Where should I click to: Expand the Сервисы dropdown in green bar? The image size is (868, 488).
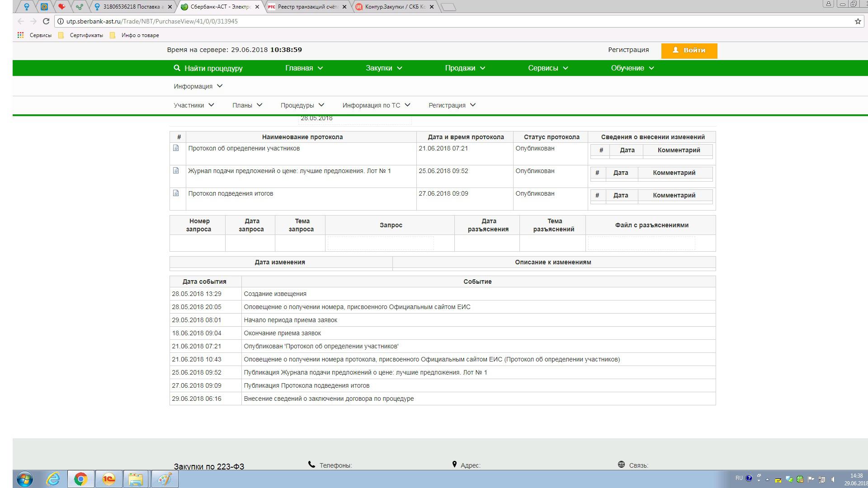point(548,68)
